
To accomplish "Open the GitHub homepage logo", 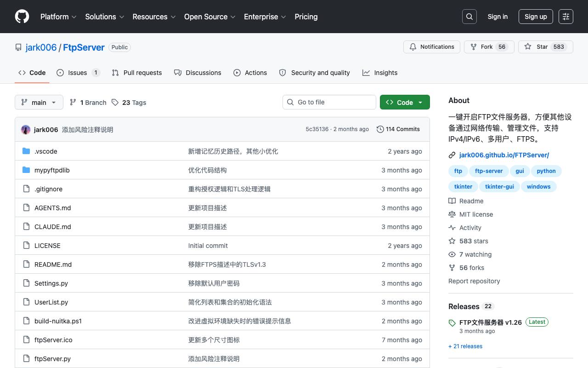I will coord(22,17).
